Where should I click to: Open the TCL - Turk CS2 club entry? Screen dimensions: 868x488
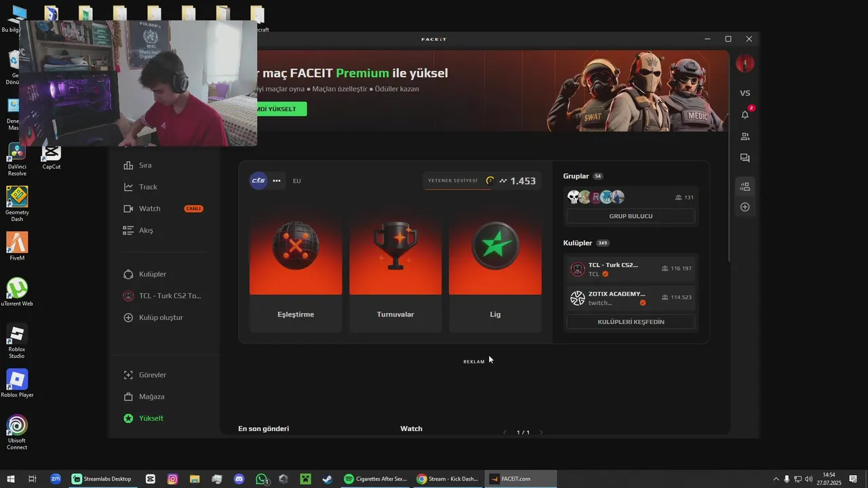point(631,269)
